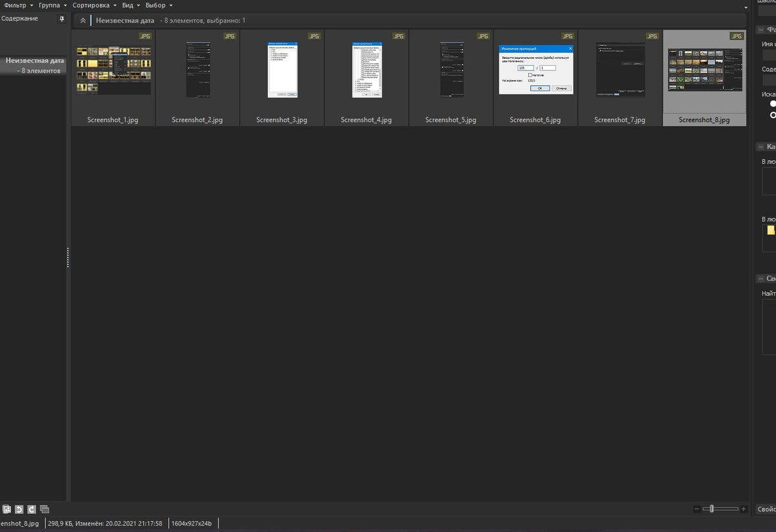This screenshot has width=776, height=532.
Task: Open the Вид dropdown menu
Action: pos(131,5)
